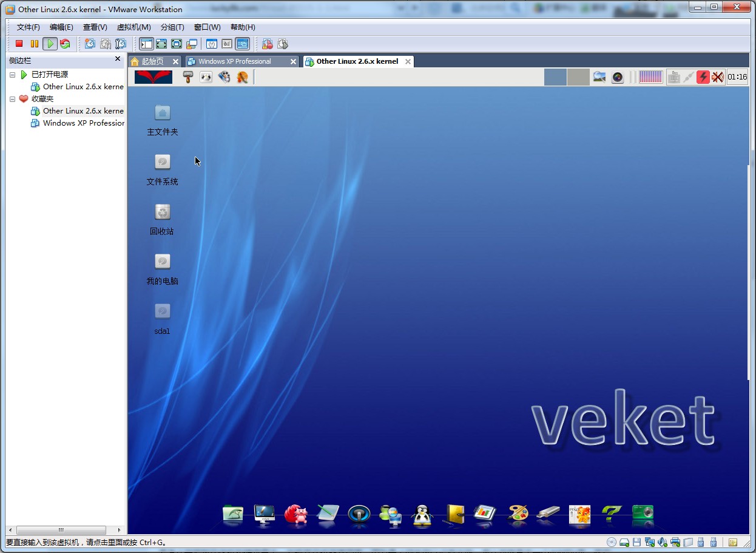Open the 编辑(E) menu
This screenshot has height=553, width=756.
point(61,27)
